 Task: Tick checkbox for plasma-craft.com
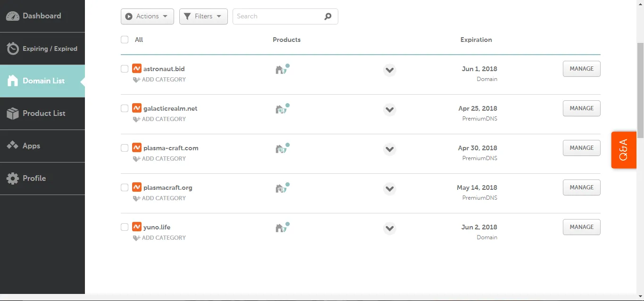125,148
